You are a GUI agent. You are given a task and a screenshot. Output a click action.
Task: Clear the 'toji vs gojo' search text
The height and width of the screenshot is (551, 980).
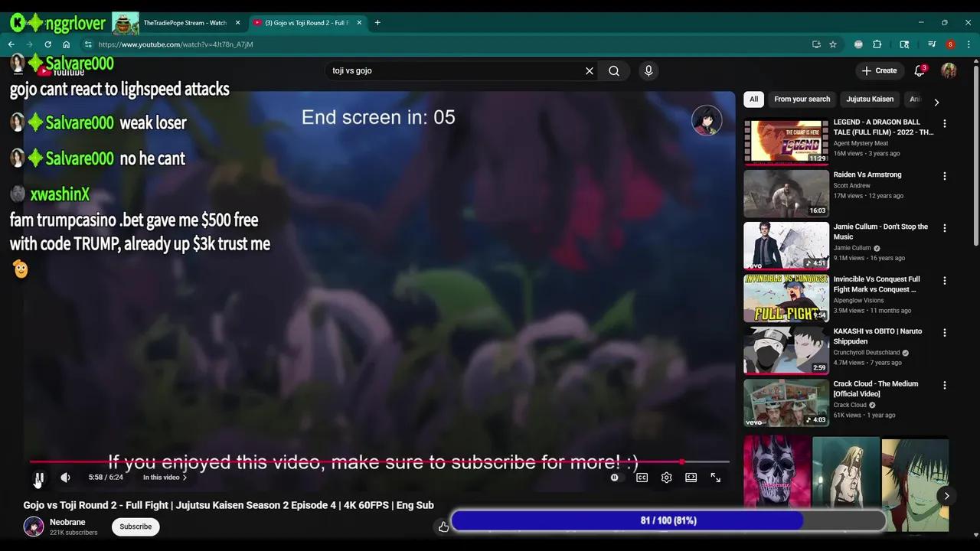(590, 70)
